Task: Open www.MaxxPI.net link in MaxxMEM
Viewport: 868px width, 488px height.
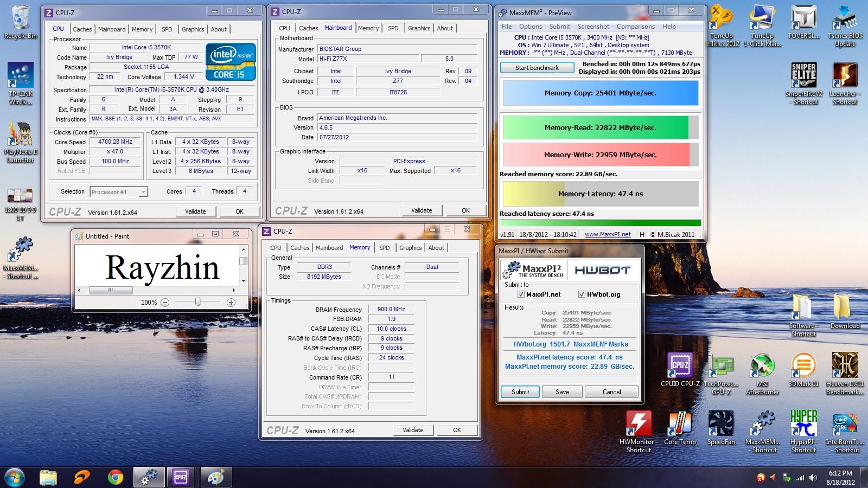Action: pyautogui.click(x=608, y=234)
